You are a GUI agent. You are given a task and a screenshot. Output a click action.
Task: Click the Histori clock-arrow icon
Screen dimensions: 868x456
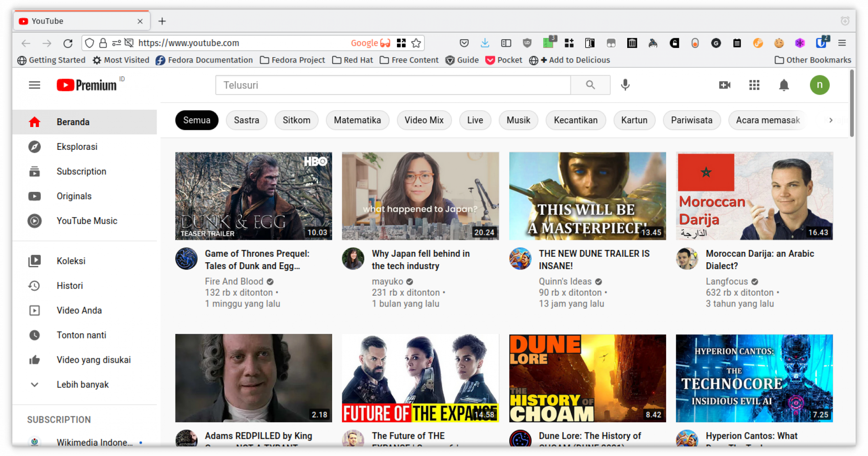point(35,286)
